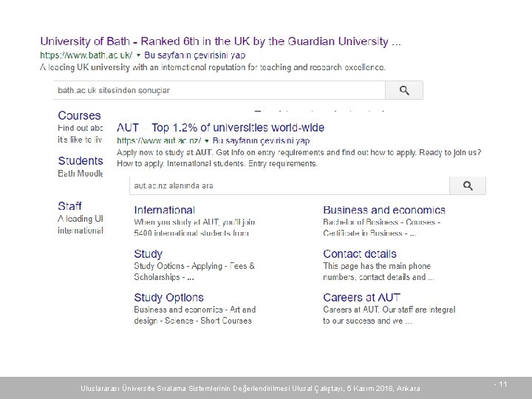Image resolution: width=532 pixels, height=399 pixels.
Task: Open the International sitelink
Action: coord(165,210)
